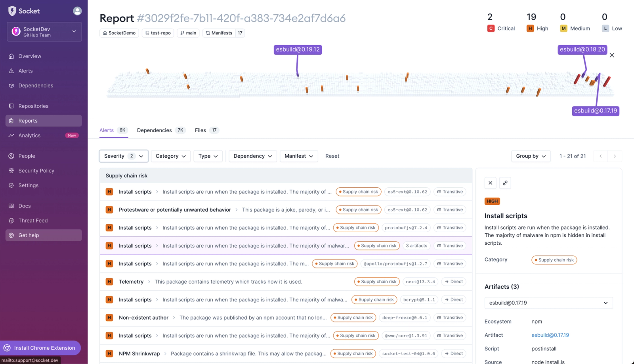634x364 pixels.
Task: Open the esbuild@0.17.19 artifact dropdown
Action: [548, 303]
